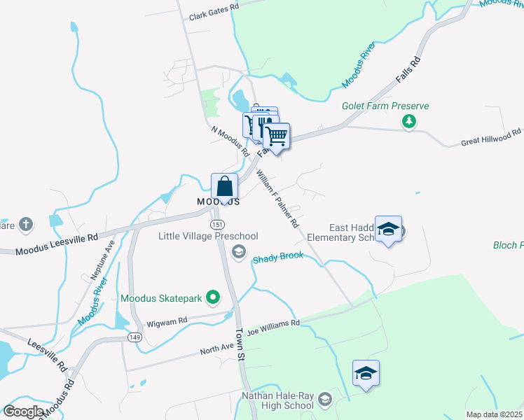The width and height of the screenshot is (524, 420).
Task: Click the Route 149 shield
Action: tap(135, 337)
